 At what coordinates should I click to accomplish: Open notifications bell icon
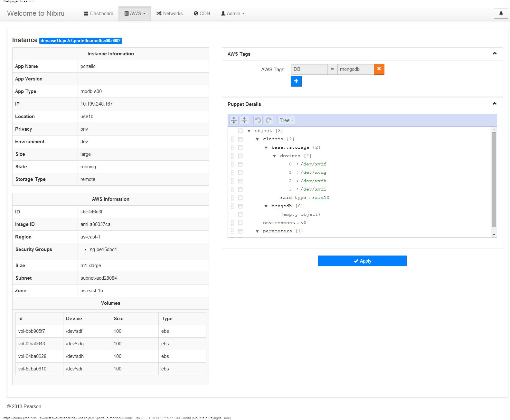click(501, 14)
